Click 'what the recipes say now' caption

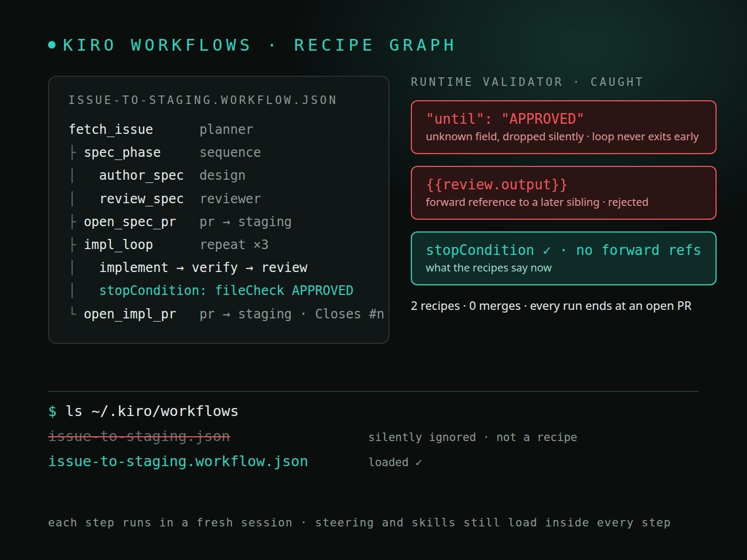coord(489,268)
